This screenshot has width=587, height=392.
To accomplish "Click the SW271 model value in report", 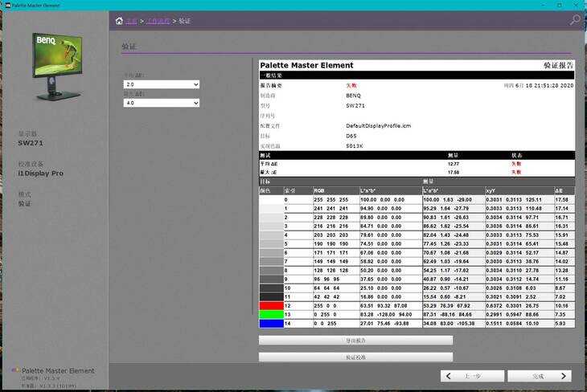I will tap(355, 105).
